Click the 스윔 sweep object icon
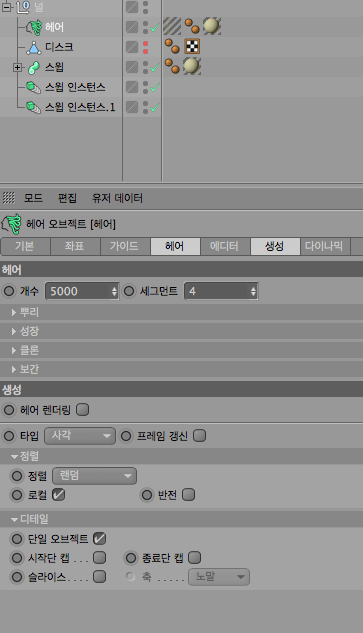The height and width of the screenshot is (633, 363). point(34,67)
